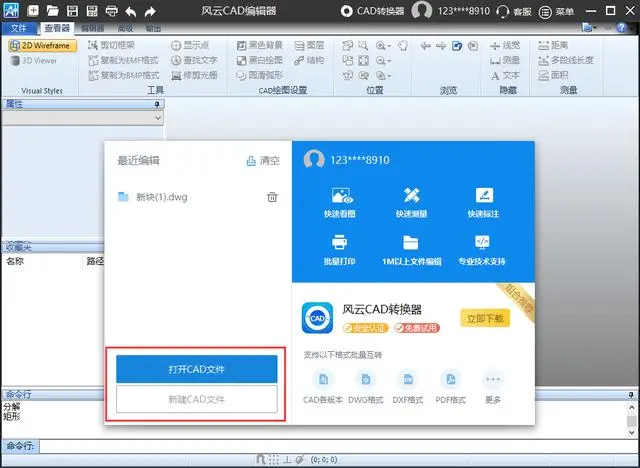Click the 新建CAD文件 button
The height and width of the screenshot is (468, 640).
point(197,399)
